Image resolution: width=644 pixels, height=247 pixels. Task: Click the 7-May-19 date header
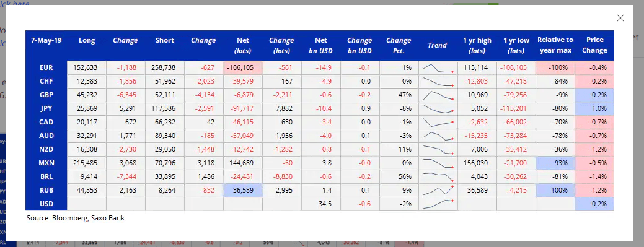coord(46,41)
